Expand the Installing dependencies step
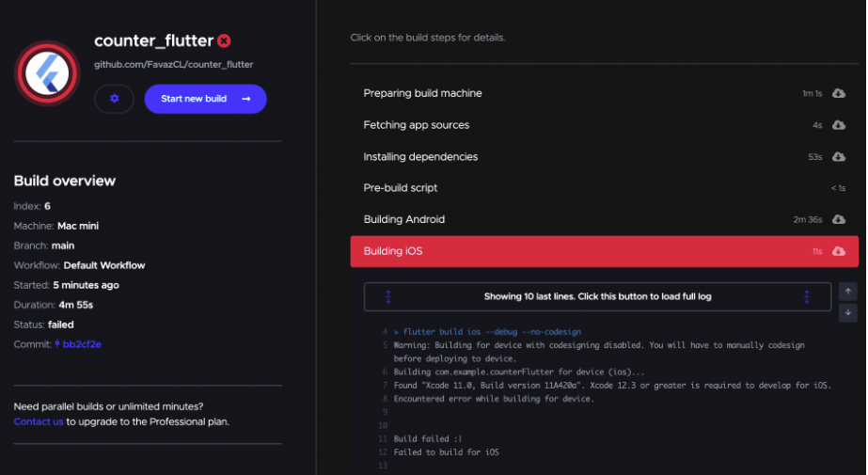 [x=604, y=157]
